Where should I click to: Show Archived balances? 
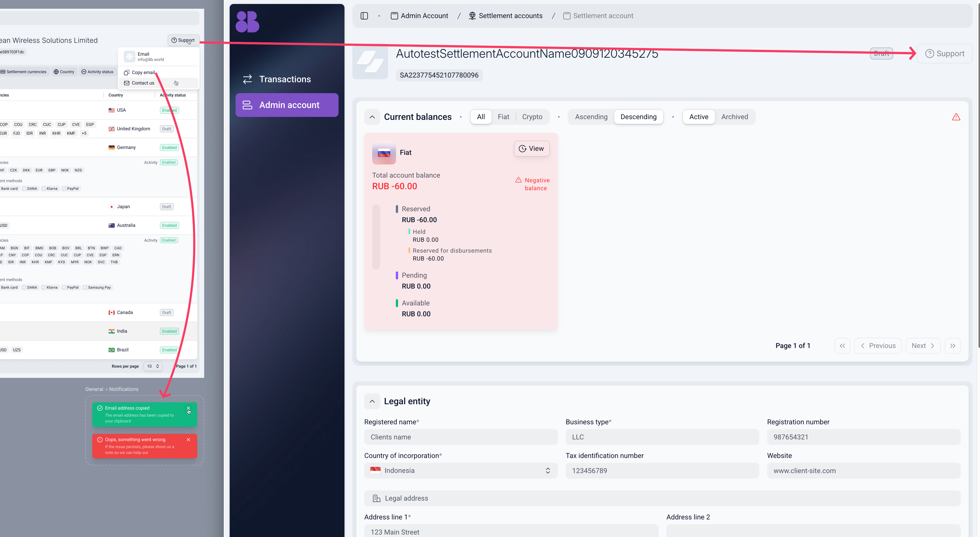point(735,117)
